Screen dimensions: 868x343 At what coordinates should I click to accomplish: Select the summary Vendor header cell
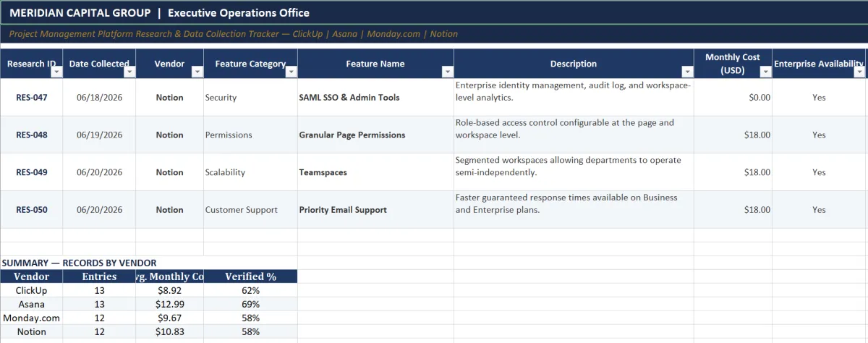click(32, 276)
